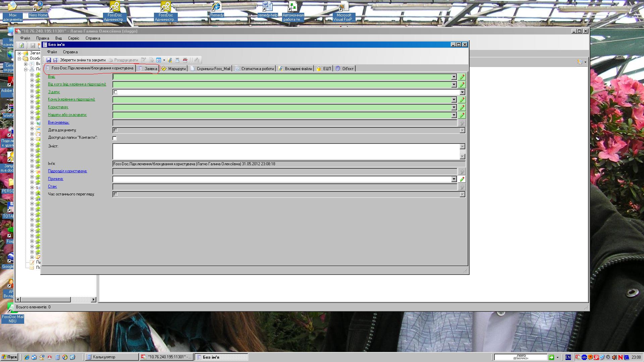Click inside the Зміст text area
Screen dimensions: 644x362
tap(285, 151)
